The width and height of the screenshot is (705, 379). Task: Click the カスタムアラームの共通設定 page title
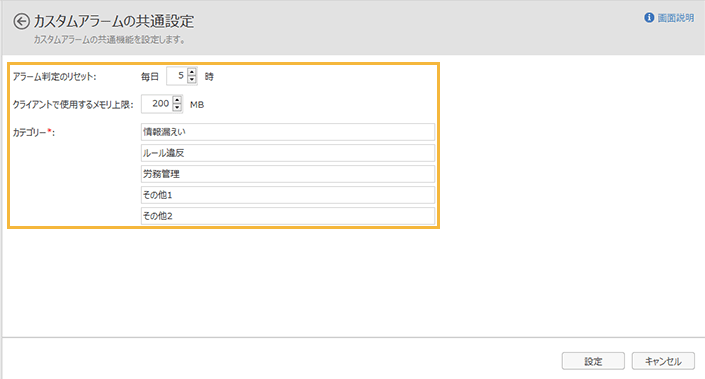(x=114, y=21)
